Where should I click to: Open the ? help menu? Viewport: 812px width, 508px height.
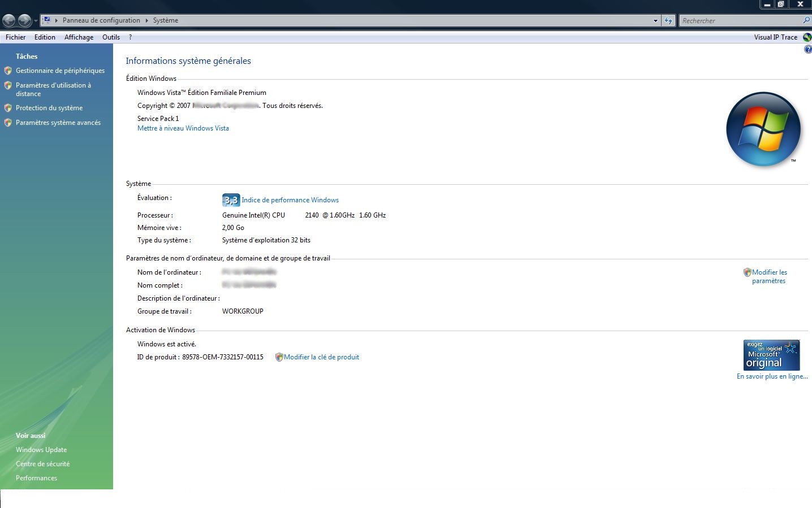(x=130, y=37)
